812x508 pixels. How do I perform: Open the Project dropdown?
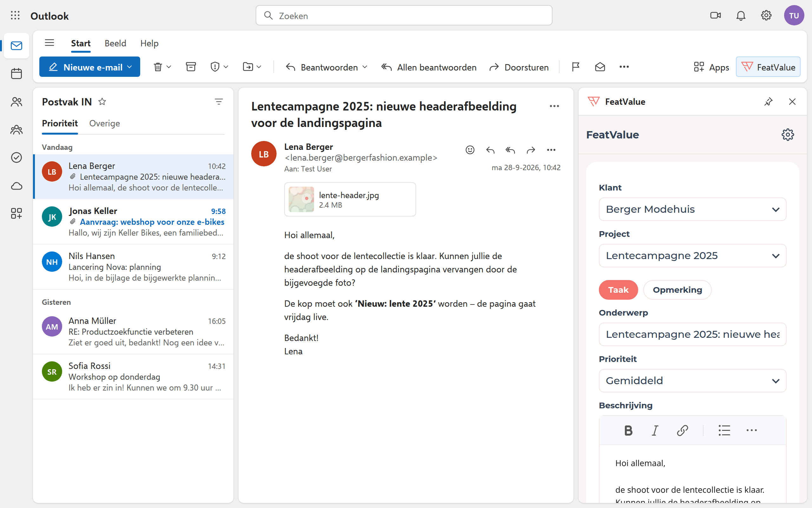pos(692,256)
